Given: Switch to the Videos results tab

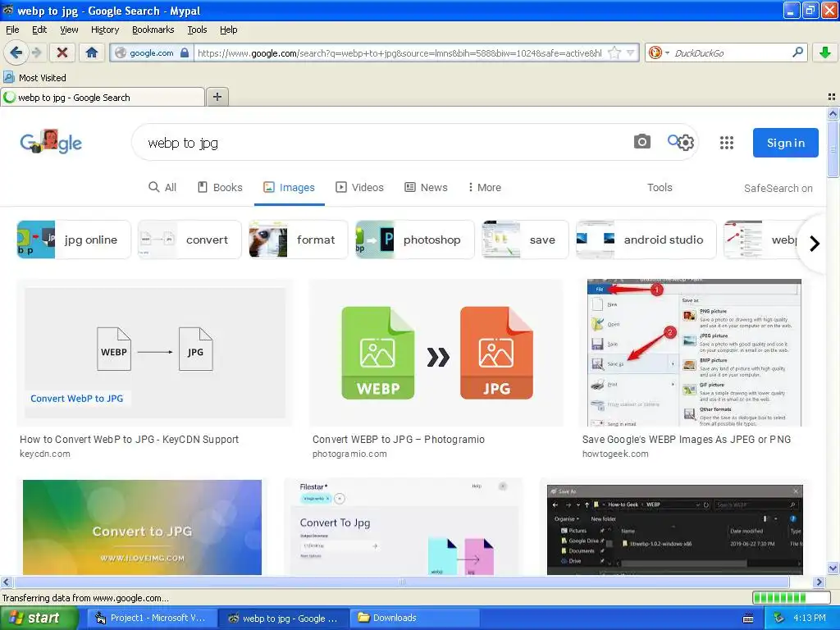Looking at the screenshot, I should click(x=359, y=188).
